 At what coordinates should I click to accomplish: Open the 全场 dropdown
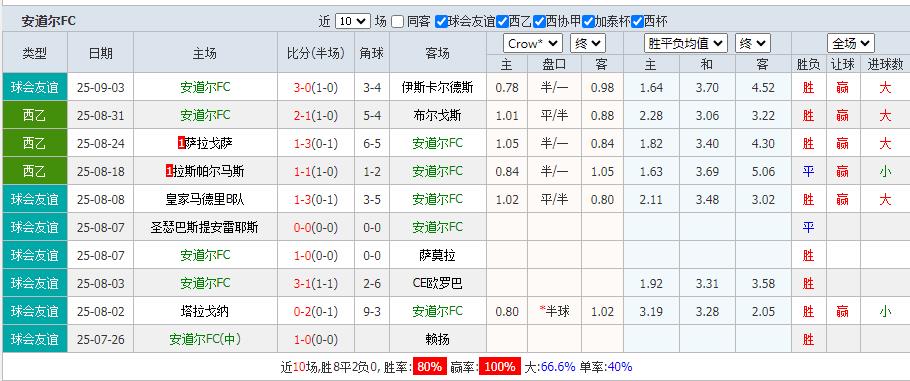click(851, 43)
